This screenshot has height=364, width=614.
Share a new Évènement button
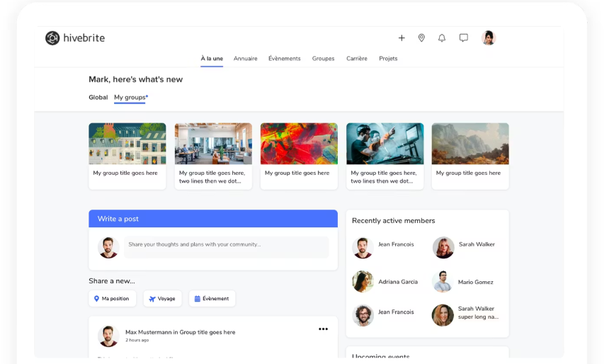212,298
